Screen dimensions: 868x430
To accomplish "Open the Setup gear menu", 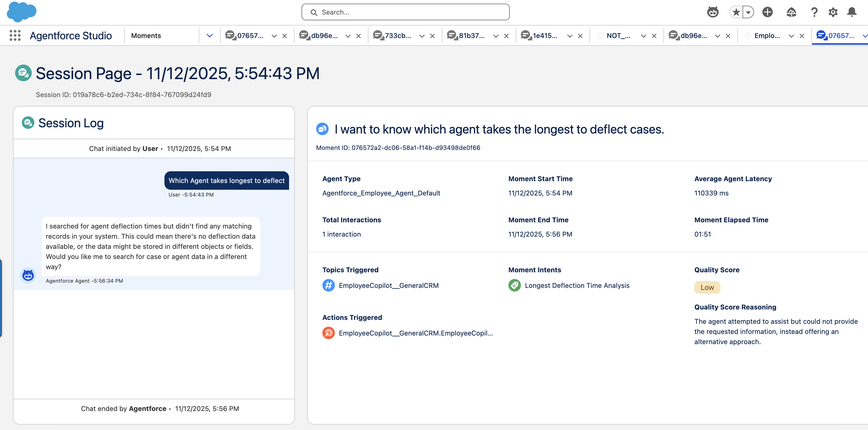I will tap(833, 12).
